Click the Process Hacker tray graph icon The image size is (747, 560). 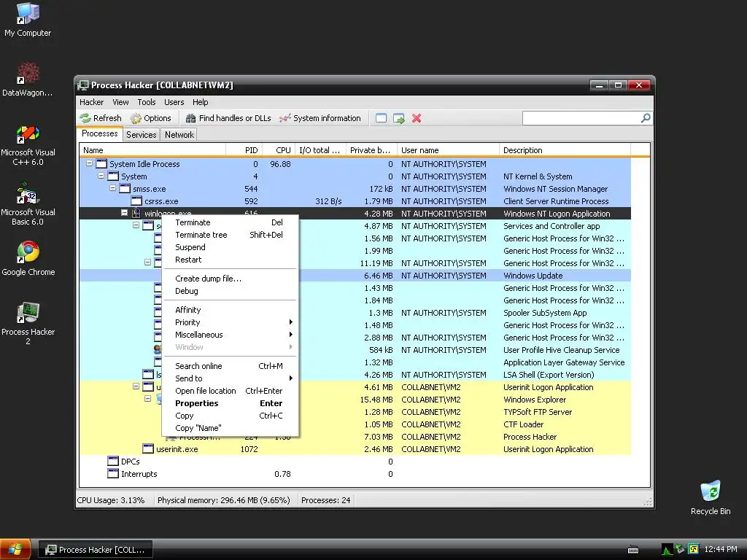667,550
